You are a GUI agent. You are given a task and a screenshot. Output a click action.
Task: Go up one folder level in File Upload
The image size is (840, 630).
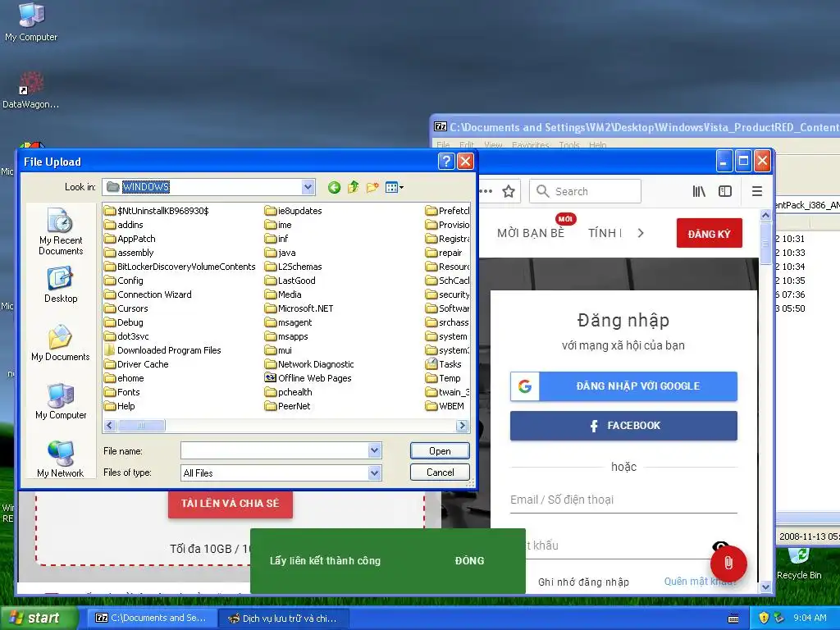pos(353,187)
